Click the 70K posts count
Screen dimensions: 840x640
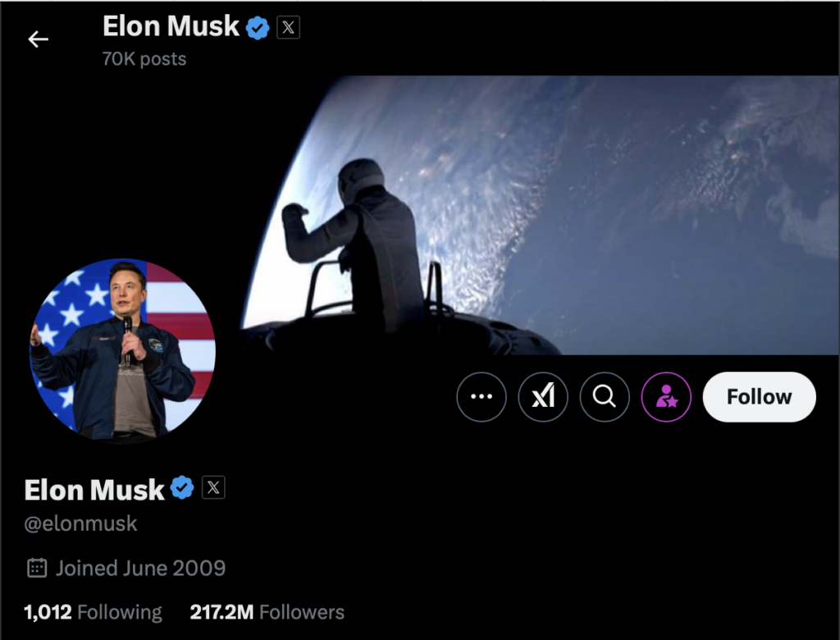click(x=144, y=59)
